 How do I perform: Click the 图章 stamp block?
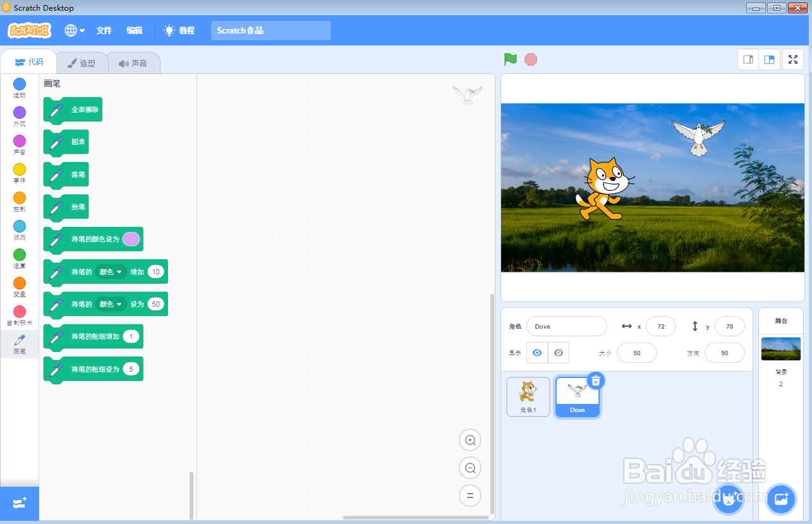(66, 142)
